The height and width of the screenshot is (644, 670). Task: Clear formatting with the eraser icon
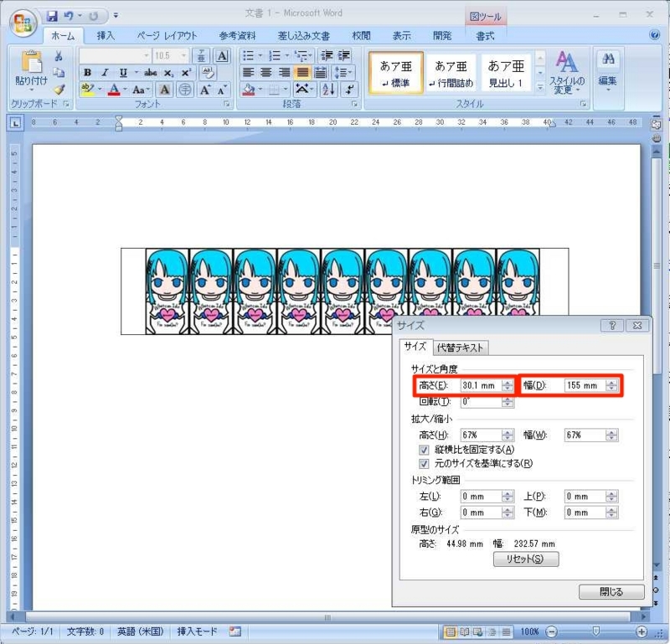[x=208, y=73]
